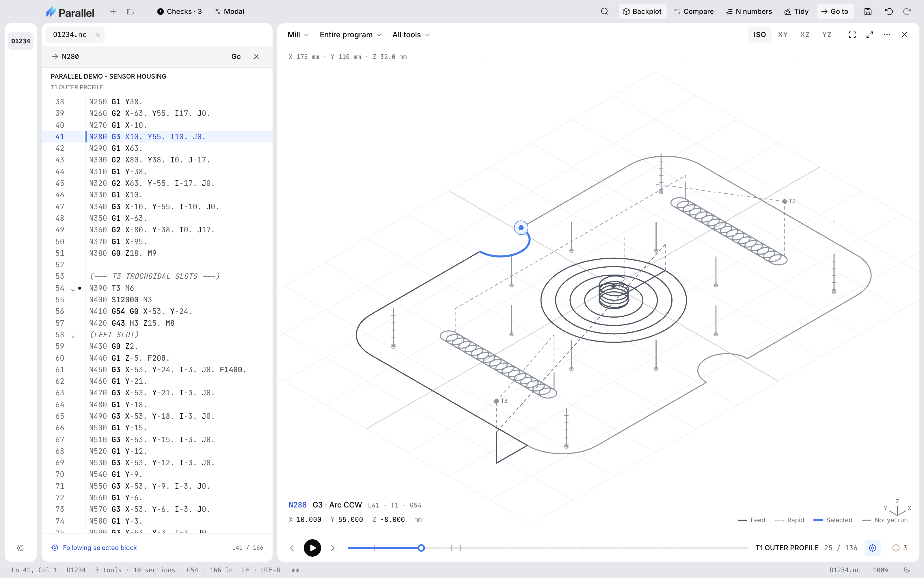Enter fullscreen backplot view

pyautogui.click(x=852, y=35)
